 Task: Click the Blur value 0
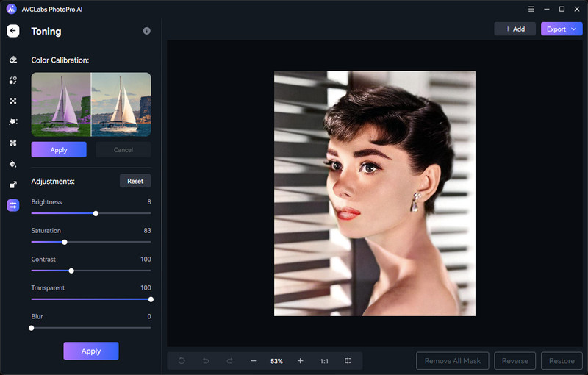149,316
